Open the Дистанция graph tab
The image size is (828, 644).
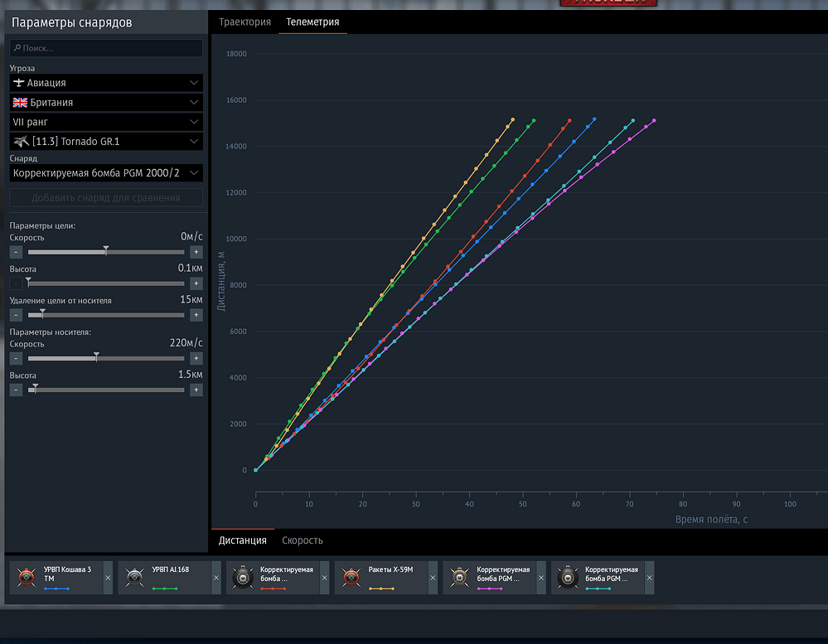pyautogui.click(x=242, y=540)
